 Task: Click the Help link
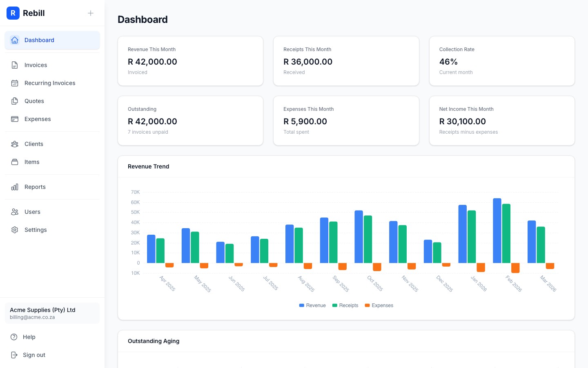click(x=29, y=337)
